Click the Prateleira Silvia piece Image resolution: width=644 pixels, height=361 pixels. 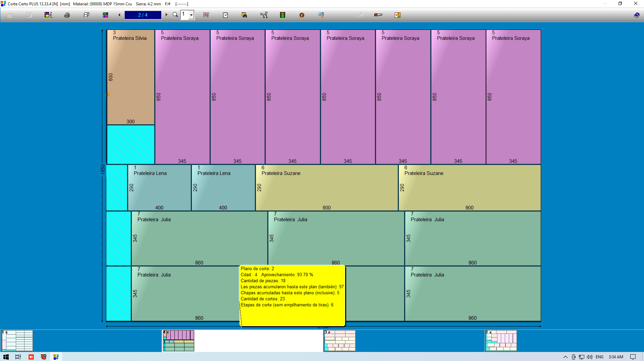(130, 77)
